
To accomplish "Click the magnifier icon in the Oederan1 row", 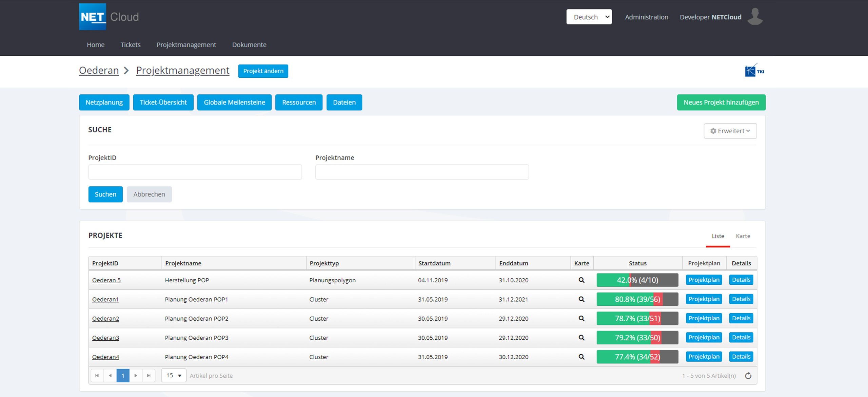I will click(x=581, y=299).
